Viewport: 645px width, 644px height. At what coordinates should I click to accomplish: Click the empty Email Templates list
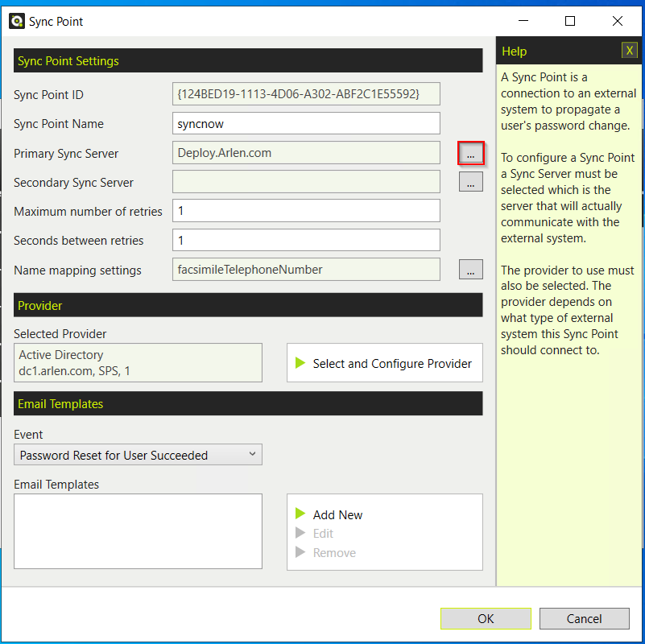tap(138, 532)
